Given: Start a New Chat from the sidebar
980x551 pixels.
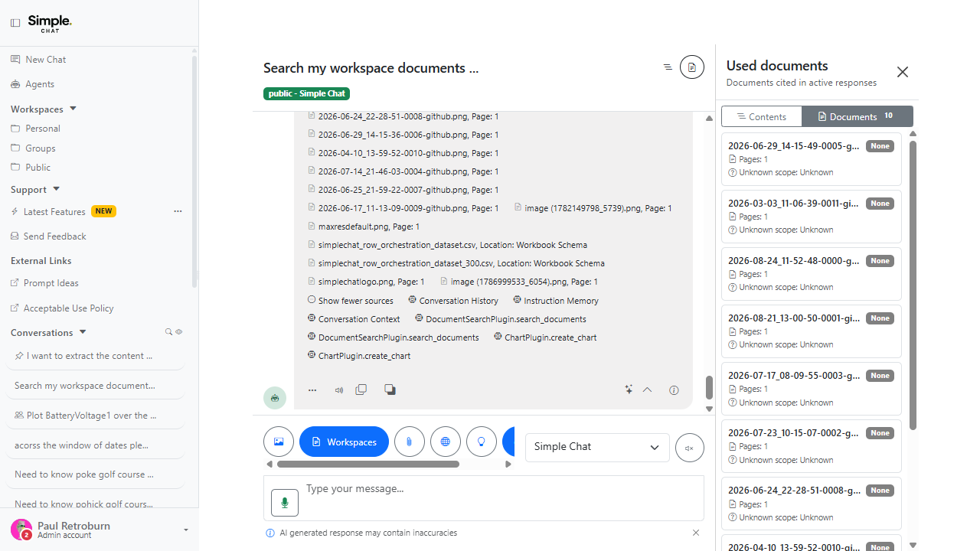Looking at the screenshot, I should (38, 59).
